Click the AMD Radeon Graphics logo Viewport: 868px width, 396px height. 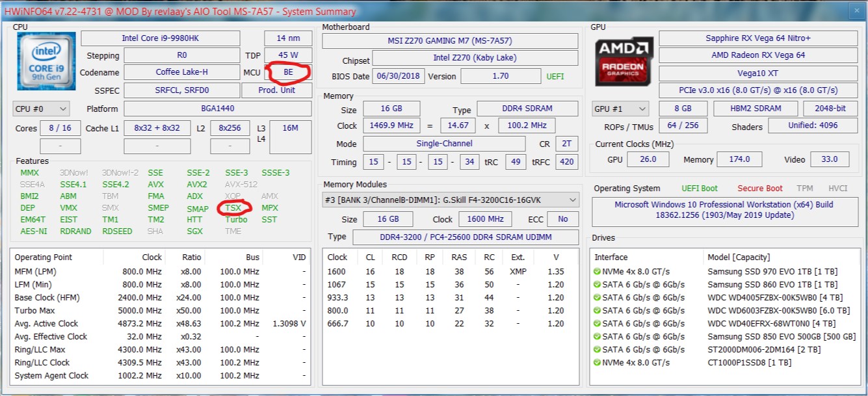point(624,61)
